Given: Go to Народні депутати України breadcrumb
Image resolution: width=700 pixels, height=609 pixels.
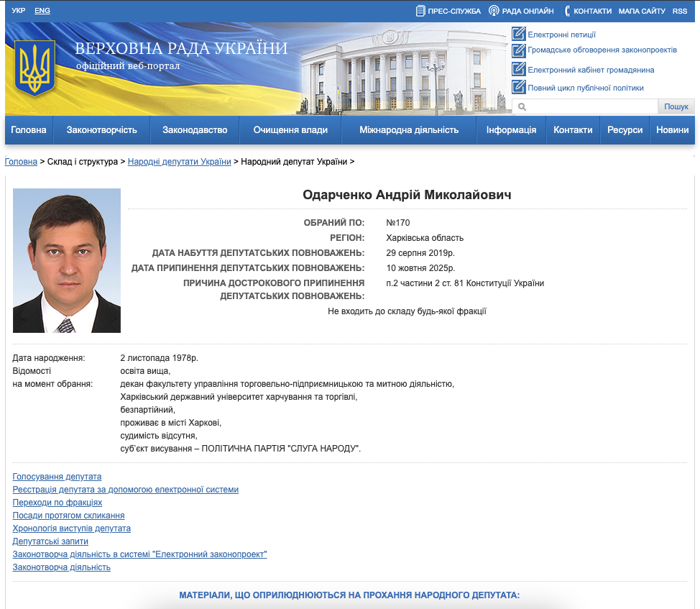Looking at the screenshot, I should [179, 162].
